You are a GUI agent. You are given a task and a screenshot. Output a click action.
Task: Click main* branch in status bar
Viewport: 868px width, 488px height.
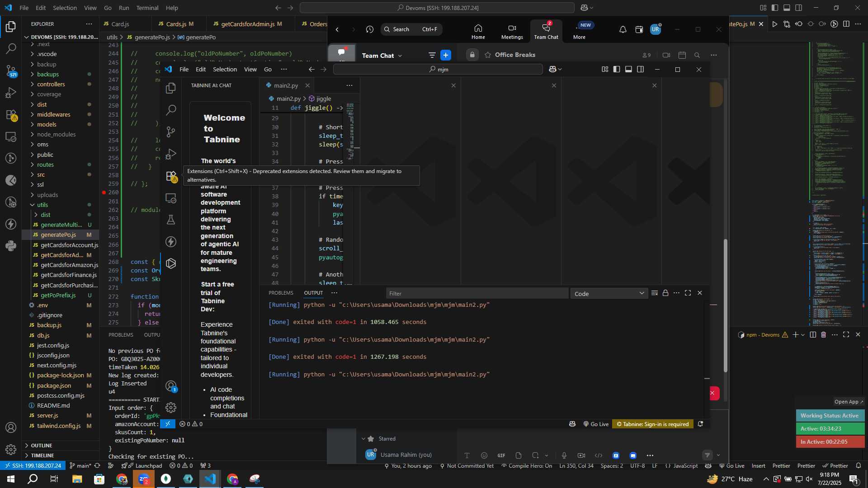80,466
